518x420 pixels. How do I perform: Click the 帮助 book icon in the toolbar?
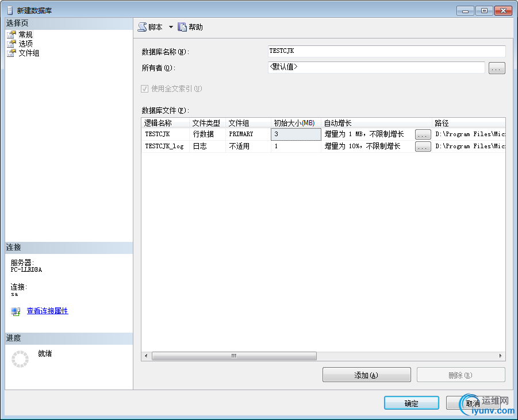pyautogui.click(x=182, y=26)
